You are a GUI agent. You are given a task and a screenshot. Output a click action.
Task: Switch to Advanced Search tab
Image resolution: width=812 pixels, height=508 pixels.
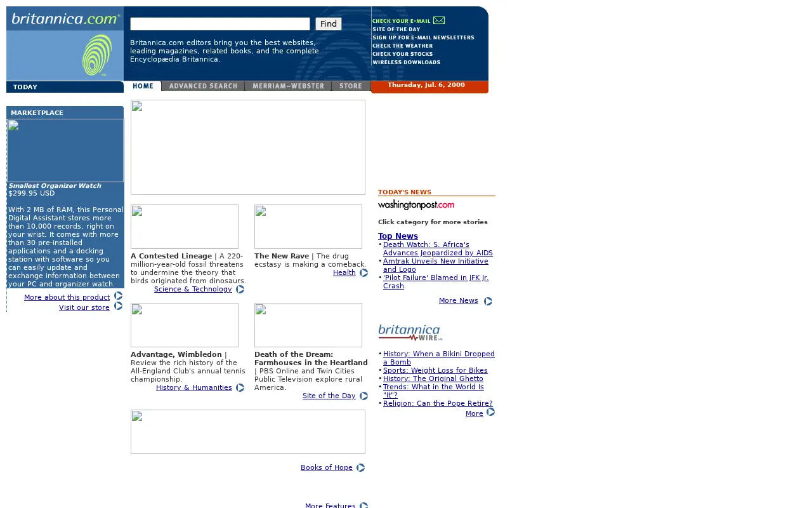click(203, 86)
